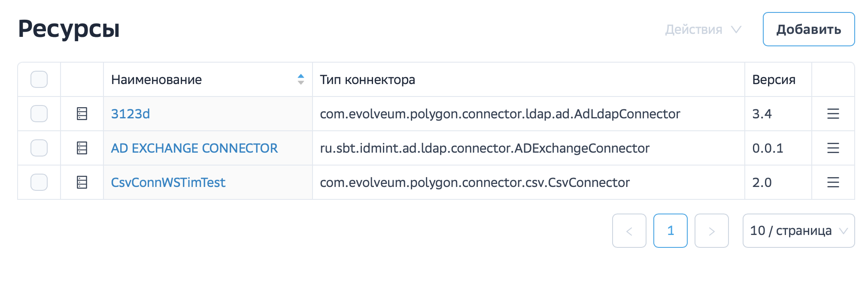
Task: Tick the CsvConnWSTimTest row checkbox
Action: pyautogui.click(x=39, y=182)
